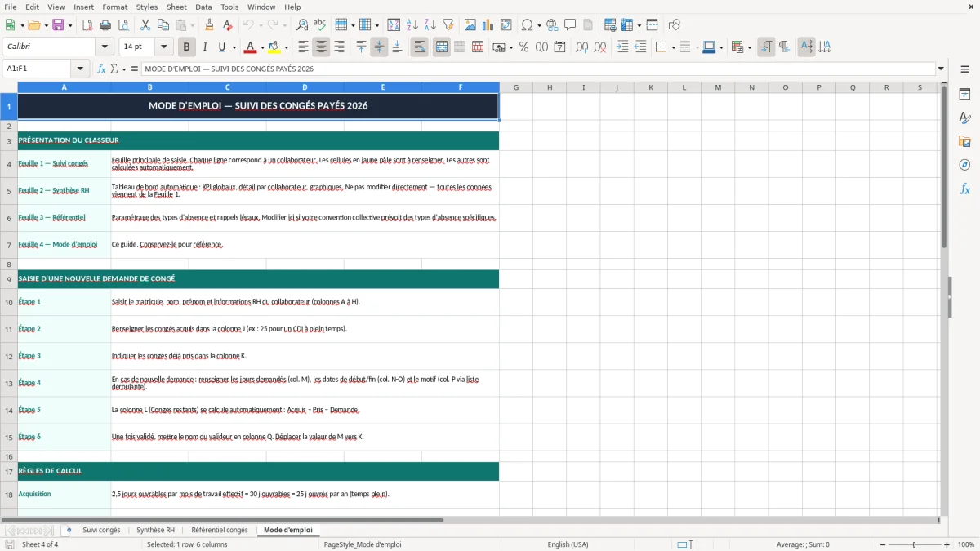Apply red Font Color swatch
The width and height of the screenshot is (980, 551).
coord(251,47)
